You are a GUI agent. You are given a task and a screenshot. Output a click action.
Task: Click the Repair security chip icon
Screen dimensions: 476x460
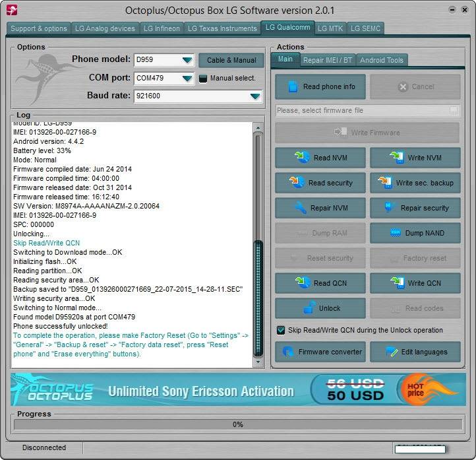pos(388,207)
